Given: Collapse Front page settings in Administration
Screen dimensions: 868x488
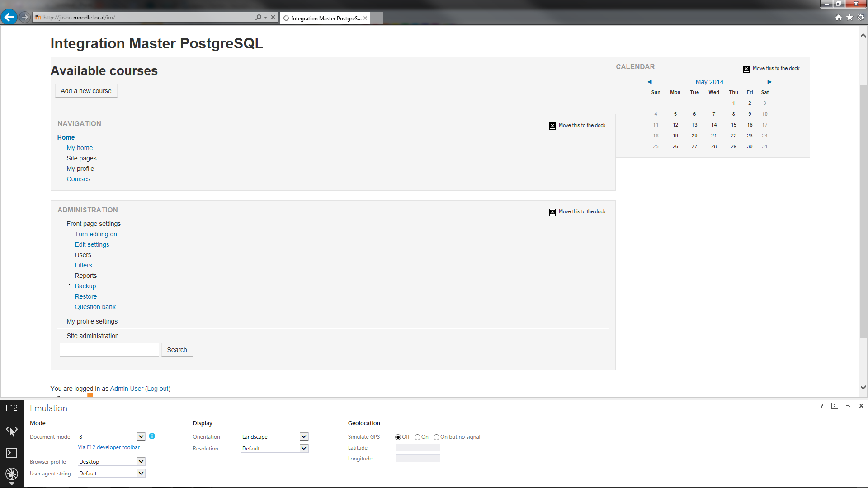Looking at the screenshot, I should pos(94,224).
